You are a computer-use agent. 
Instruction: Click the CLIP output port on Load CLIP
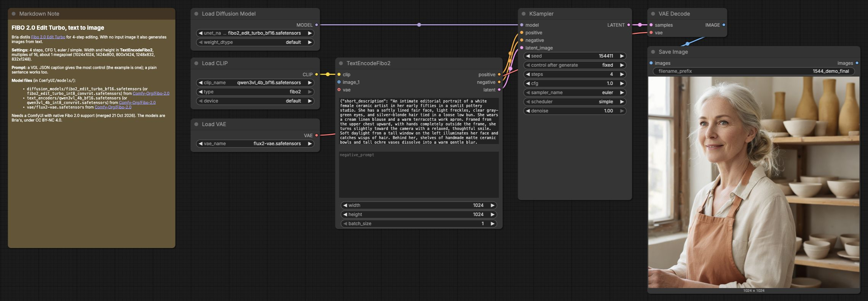(316, 75)
